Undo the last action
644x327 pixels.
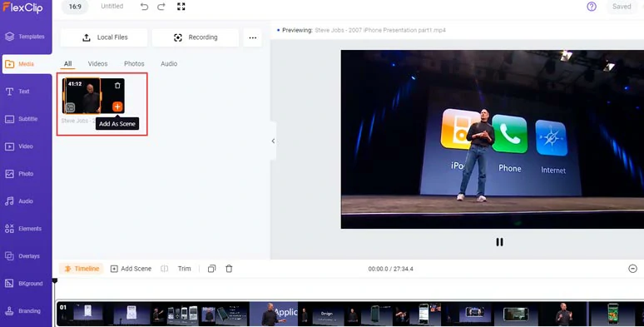[x=144, y=7]
